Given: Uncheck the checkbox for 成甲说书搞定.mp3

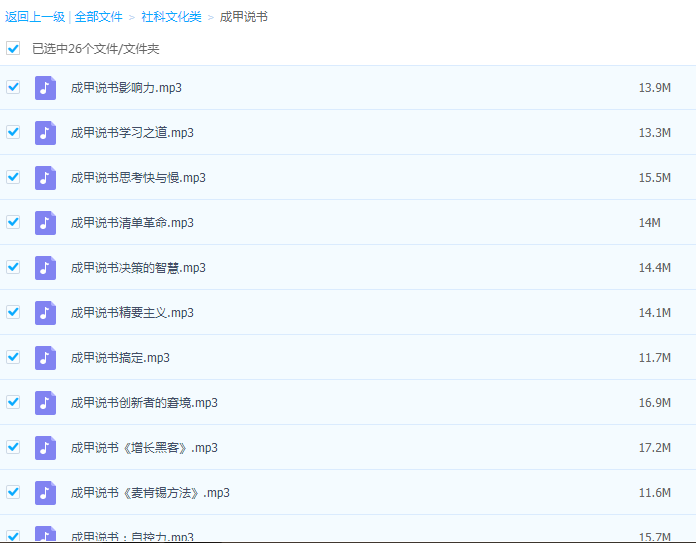Looking at the screenshot, I should coord(13,357).
